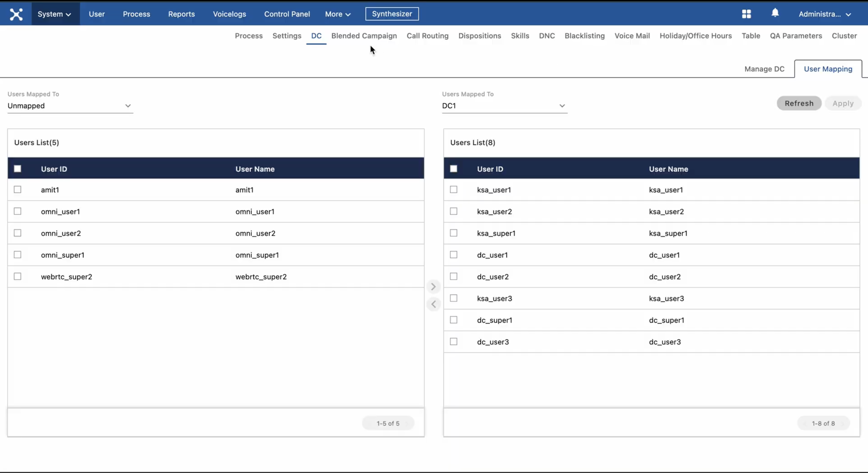Open the Administrator account menu
The image size is (868, 473).
[x=825, y=14]
